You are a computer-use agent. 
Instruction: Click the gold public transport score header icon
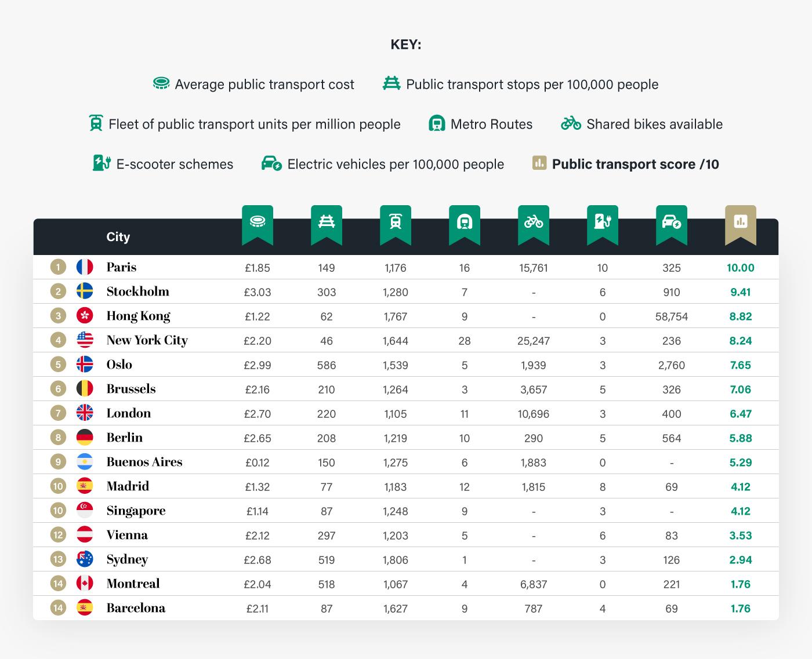click(x=741, y=221)
